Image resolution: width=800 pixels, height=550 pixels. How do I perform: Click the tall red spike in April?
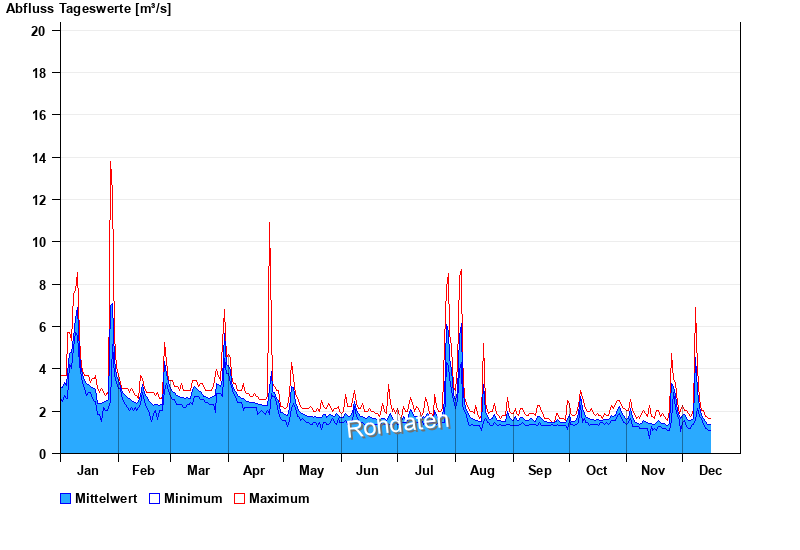click(269, 225)
